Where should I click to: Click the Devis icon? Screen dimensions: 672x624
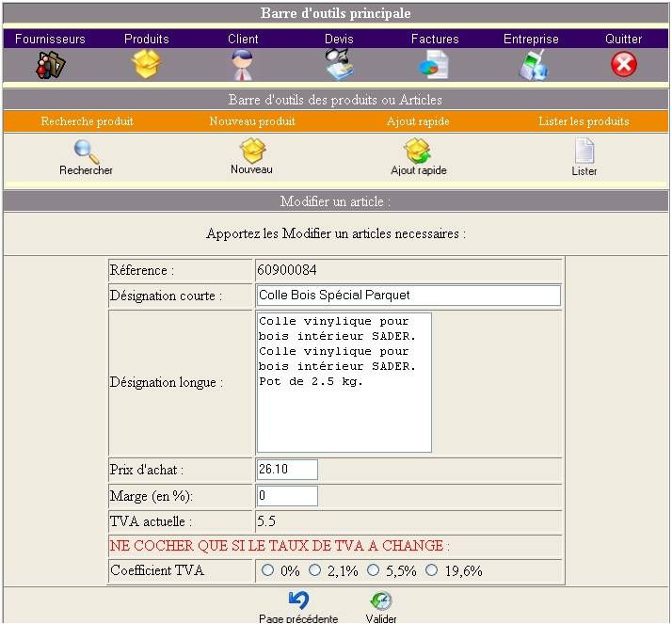pyautogui.click(x=339, y=65)
